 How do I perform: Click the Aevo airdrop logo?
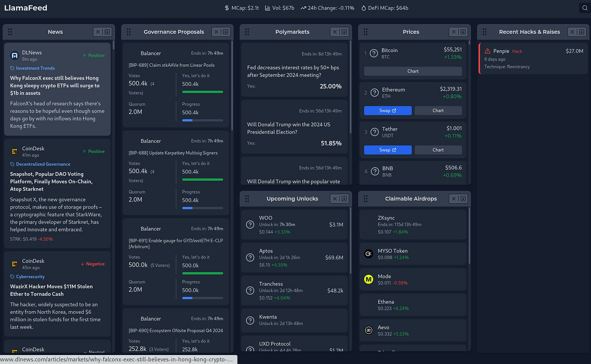pos(369,330)
